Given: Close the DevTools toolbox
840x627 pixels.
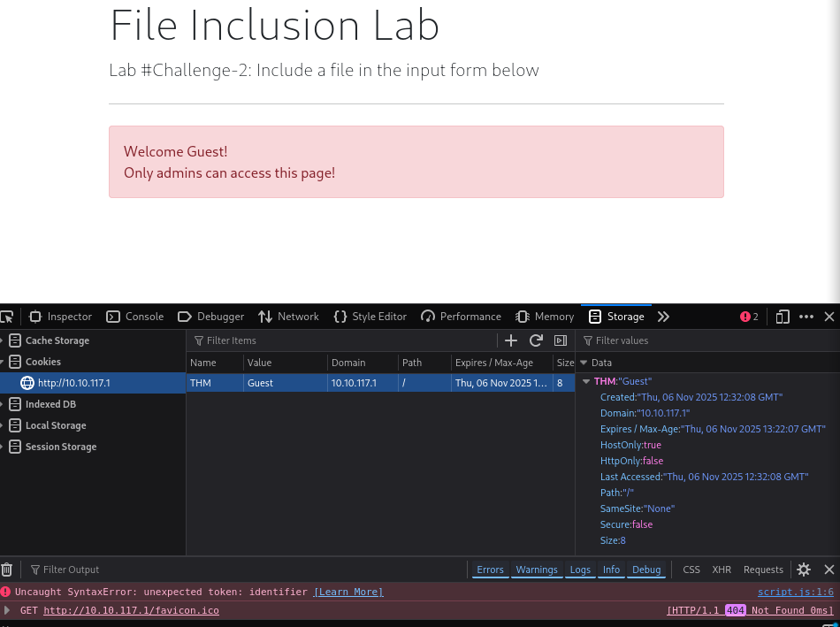Looking at the screenshot, I should [x=829, y=317].
